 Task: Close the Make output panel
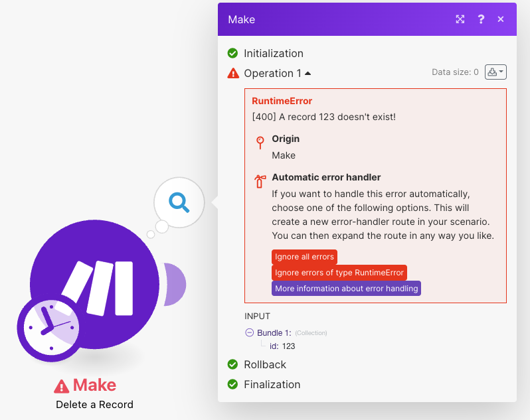(x=501, y=19)
